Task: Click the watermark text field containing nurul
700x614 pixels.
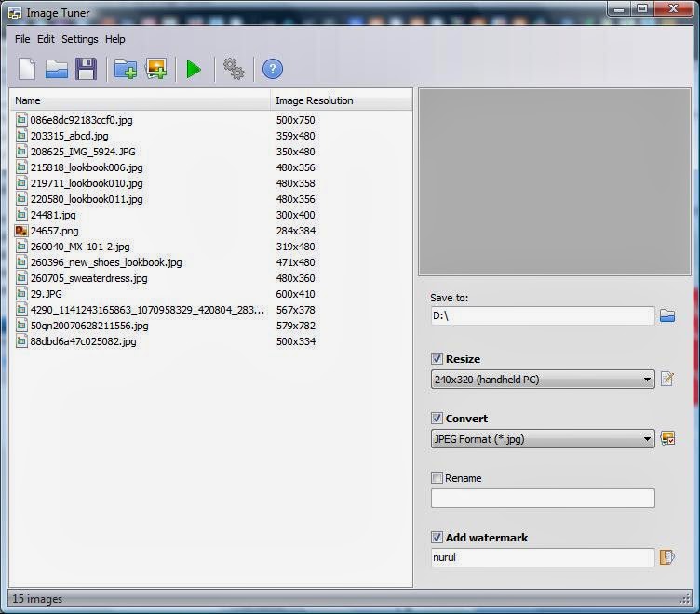Action: [x=543, y=557]
